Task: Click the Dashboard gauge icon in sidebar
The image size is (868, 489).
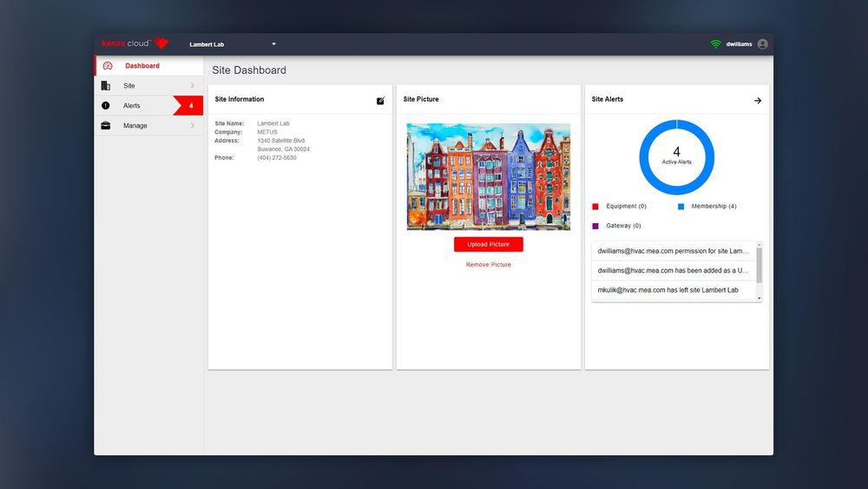Action: click(108, 66)
